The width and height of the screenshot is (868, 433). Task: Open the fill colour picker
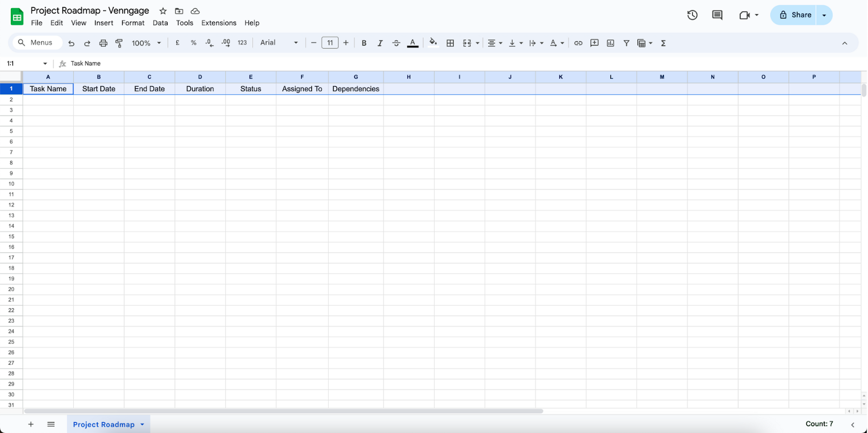tap(433, 42)
